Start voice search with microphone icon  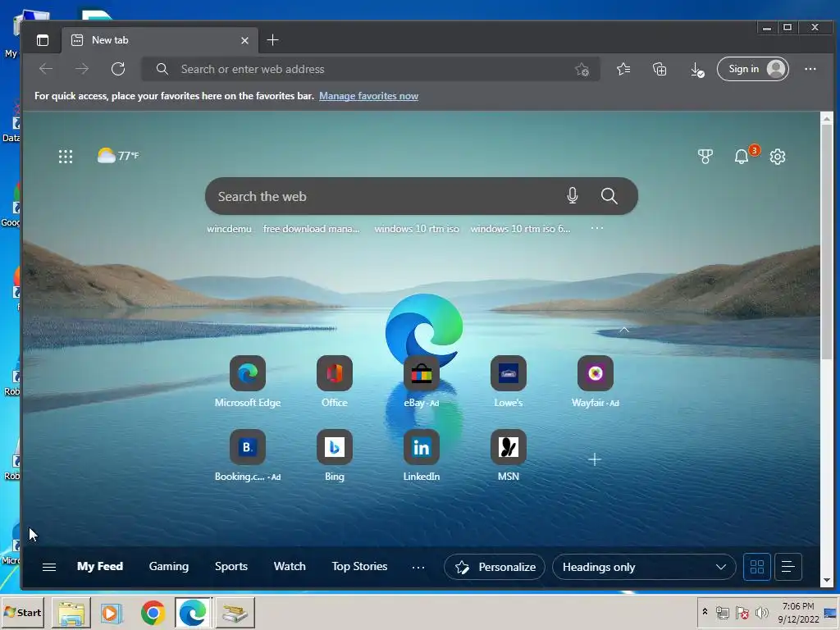[x=572, y=196]
